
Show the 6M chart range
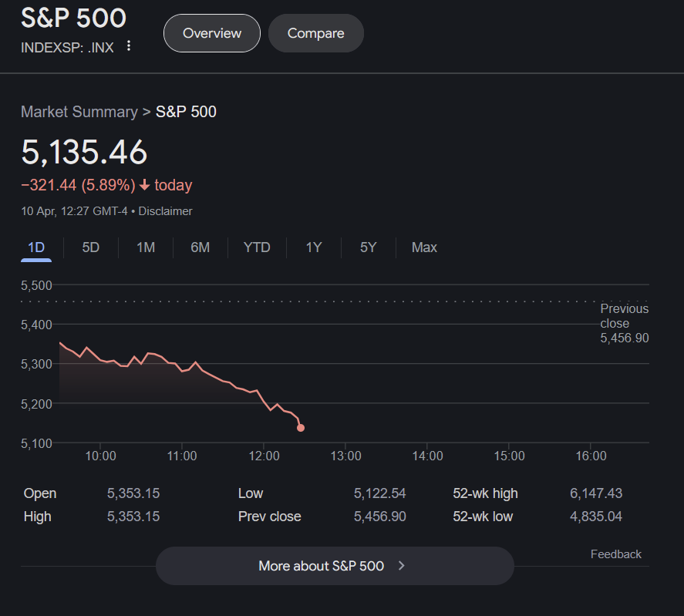pyautogui.click(x=200, y=247)
